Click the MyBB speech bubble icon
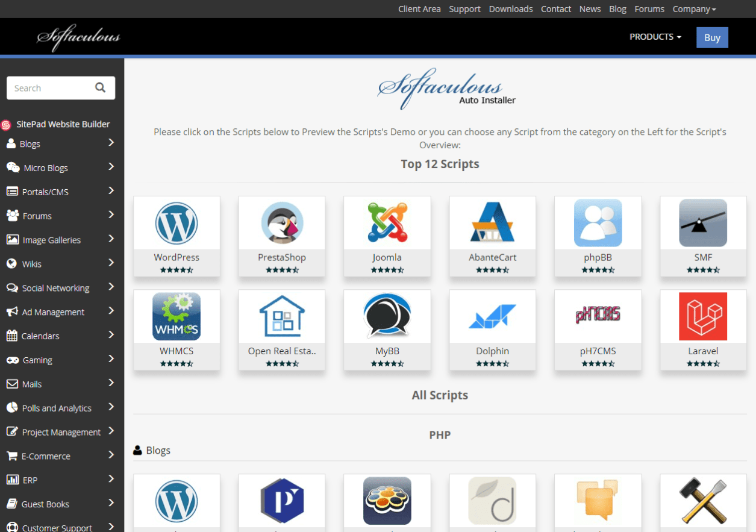756x532 pixels. 387,317
